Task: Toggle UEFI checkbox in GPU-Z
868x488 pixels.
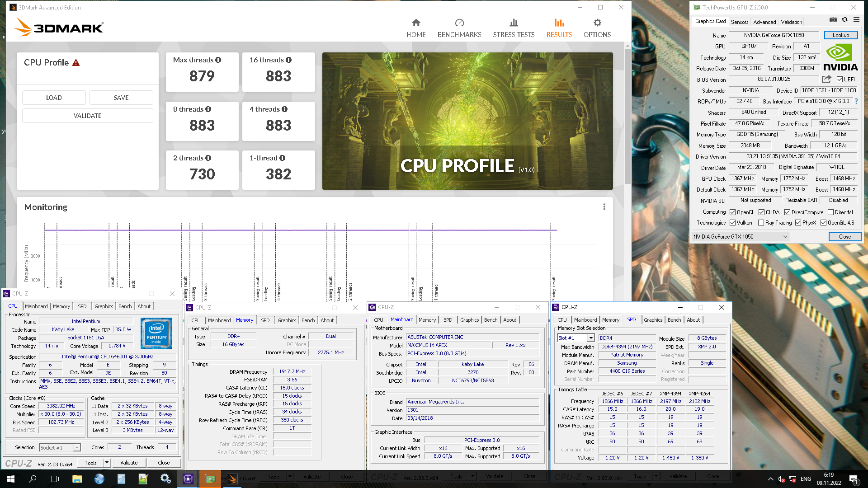Action: click(x=840, y=80)
